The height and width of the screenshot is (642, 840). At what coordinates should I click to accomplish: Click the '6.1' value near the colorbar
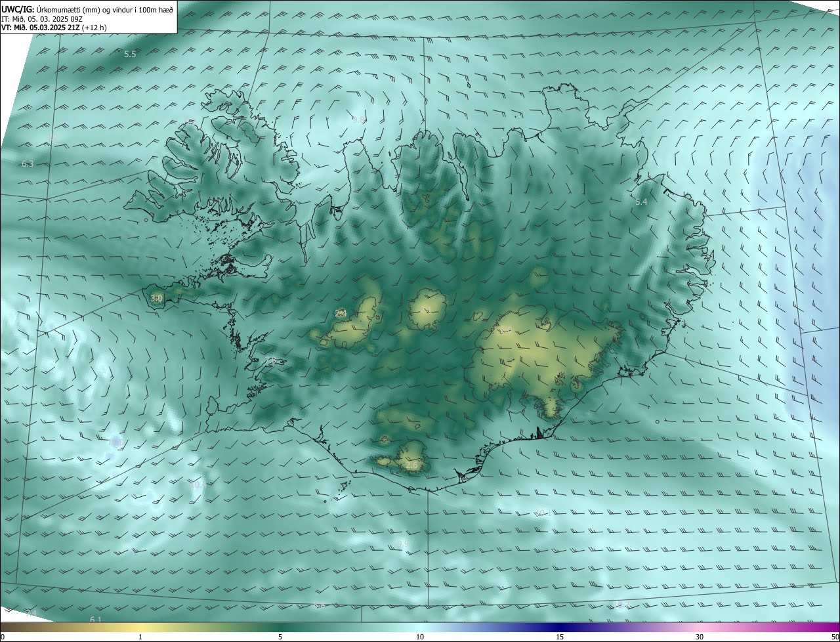[x=96, y=620]
